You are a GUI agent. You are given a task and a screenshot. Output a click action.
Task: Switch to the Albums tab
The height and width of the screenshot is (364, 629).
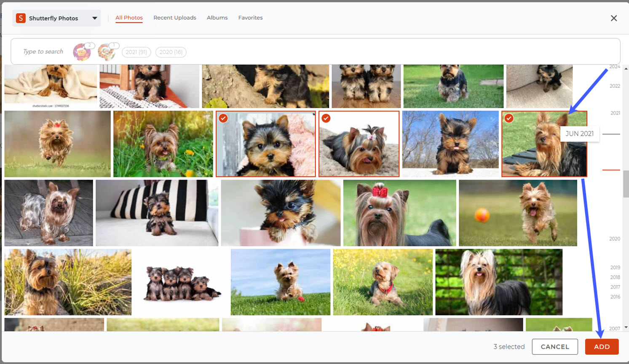click(x=217, y=18)
